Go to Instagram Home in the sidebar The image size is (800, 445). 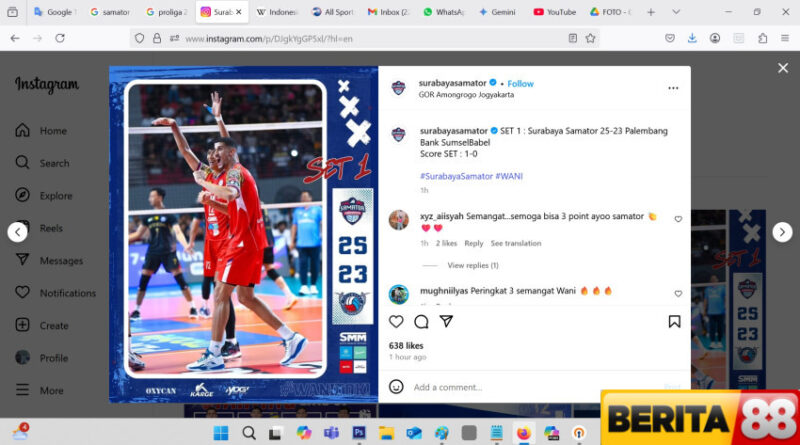point(41,131)
